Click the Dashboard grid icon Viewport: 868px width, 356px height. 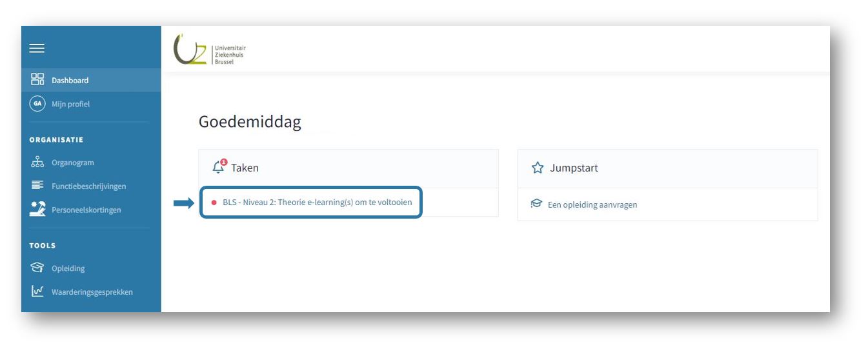pyautogui.click(x=37, y=80)
